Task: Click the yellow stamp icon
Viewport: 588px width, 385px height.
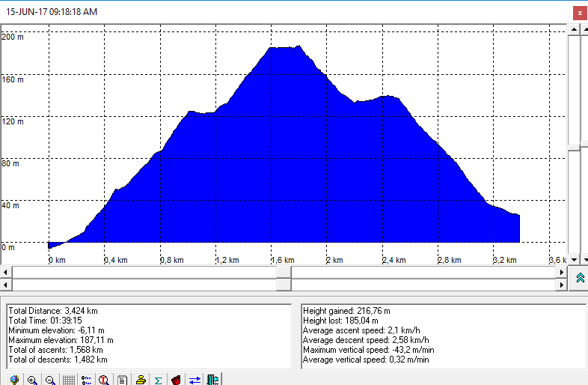Action: pos(141,380)
